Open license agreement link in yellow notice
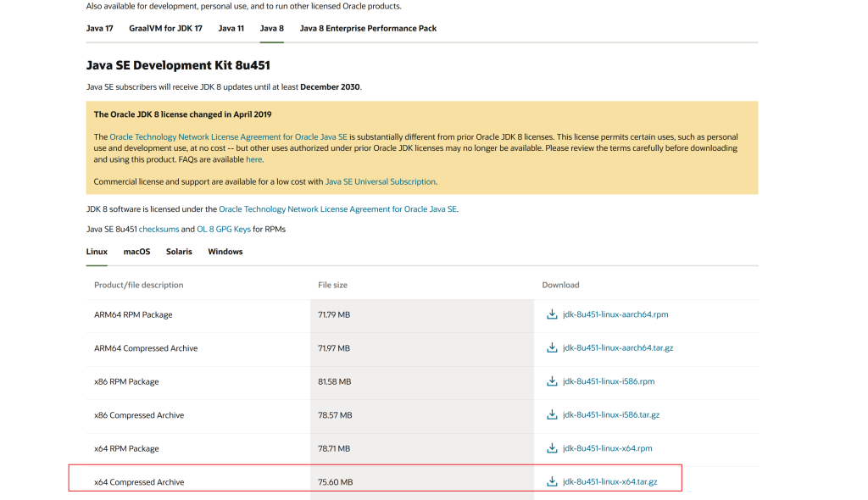Screen dimensions: 868x500 [x=229, y=136]
